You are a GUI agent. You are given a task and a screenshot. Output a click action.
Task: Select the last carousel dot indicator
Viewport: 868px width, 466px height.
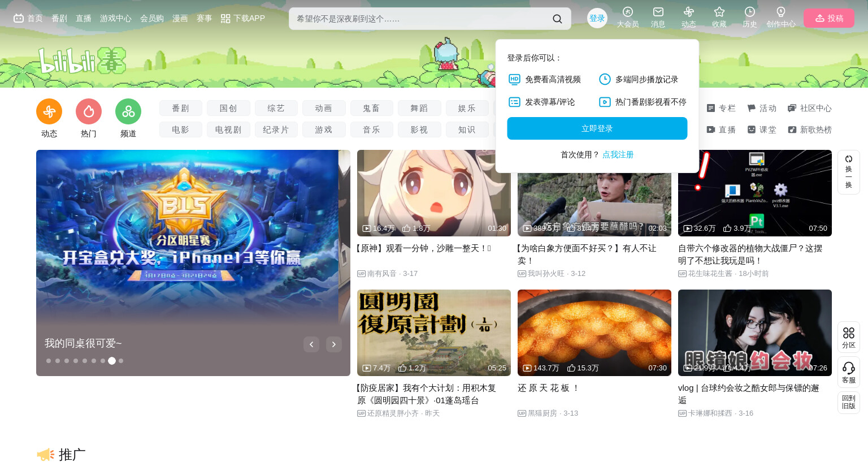tap(121, 361)
